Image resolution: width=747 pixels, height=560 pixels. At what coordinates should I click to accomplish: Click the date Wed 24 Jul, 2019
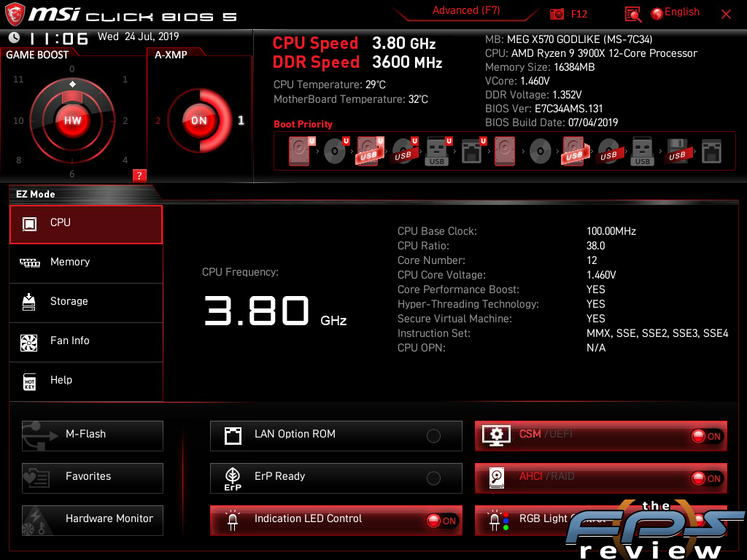[x=138, y=36]
